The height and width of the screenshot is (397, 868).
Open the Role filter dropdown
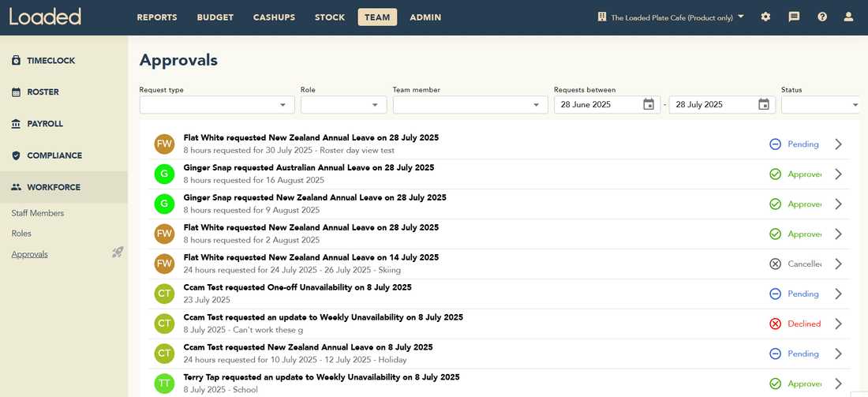click(344, 105)
